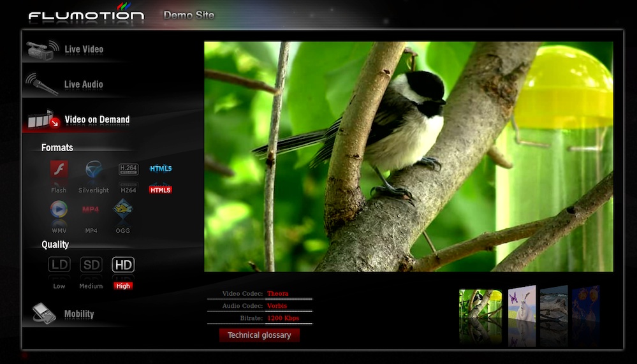Select the MP4 format icon

coord(91,209)
